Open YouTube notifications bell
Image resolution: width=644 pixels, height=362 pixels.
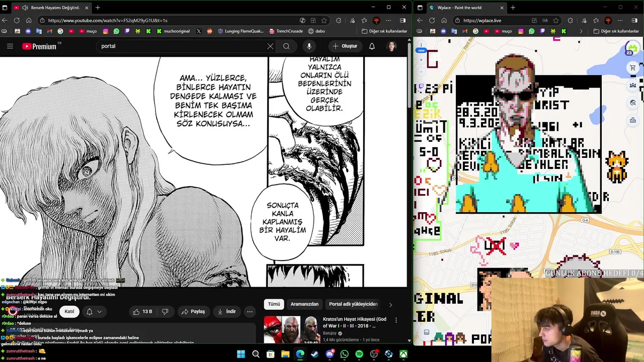(x=372, y=46)
